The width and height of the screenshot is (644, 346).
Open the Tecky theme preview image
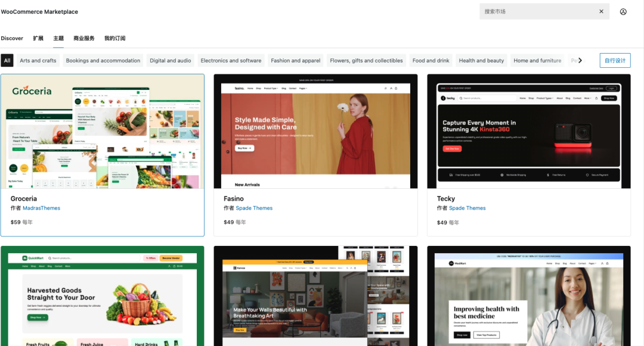[528, 131]
